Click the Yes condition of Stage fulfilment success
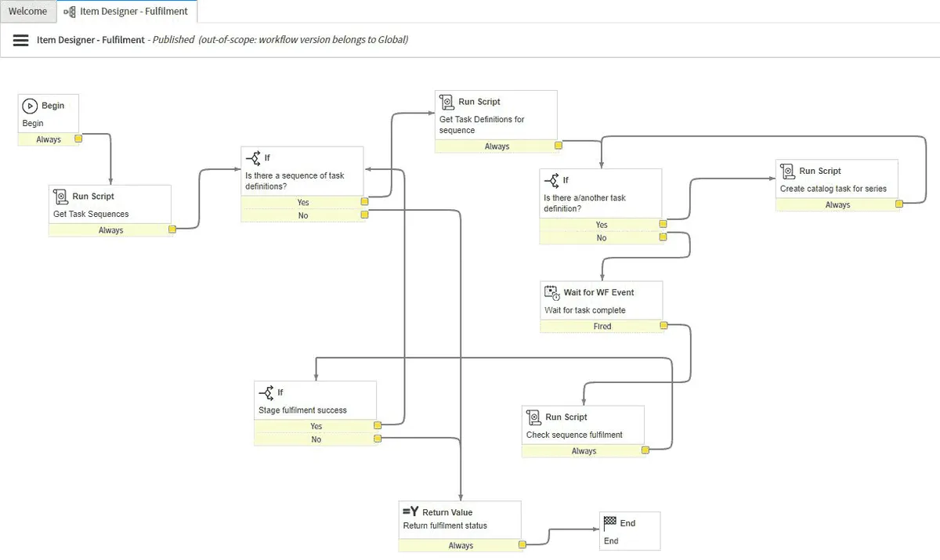 (x=316, y=426)
